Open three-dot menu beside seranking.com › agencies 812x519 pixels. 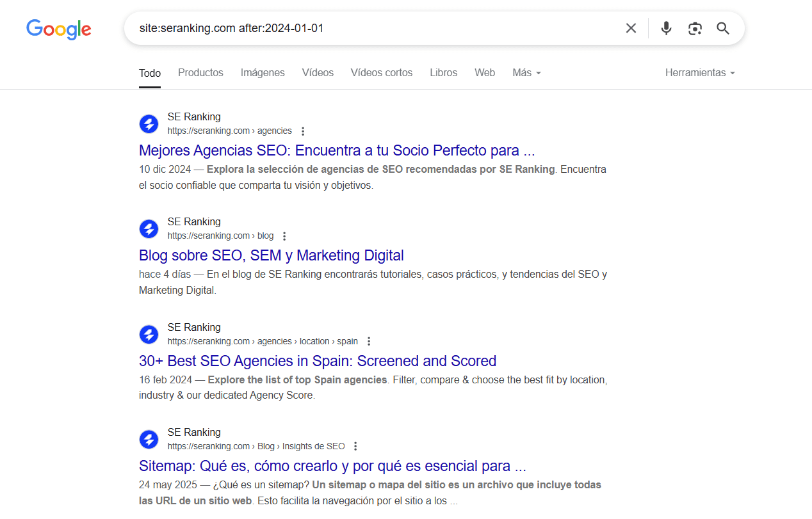point(303,131)
